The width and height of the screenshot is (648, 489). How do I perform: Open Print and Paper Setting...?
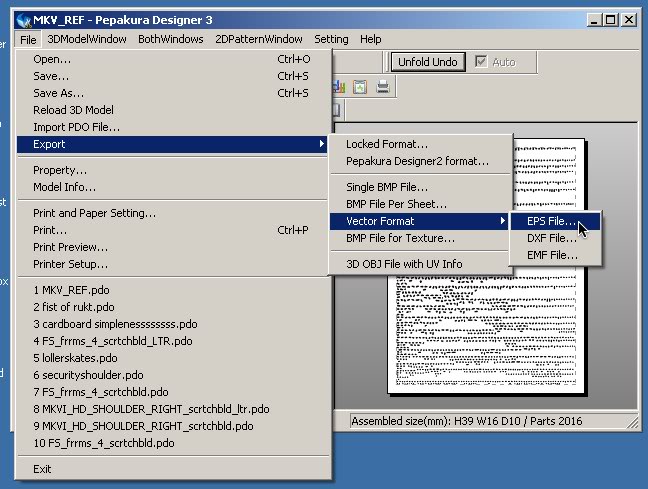click(x=172, y=213)
